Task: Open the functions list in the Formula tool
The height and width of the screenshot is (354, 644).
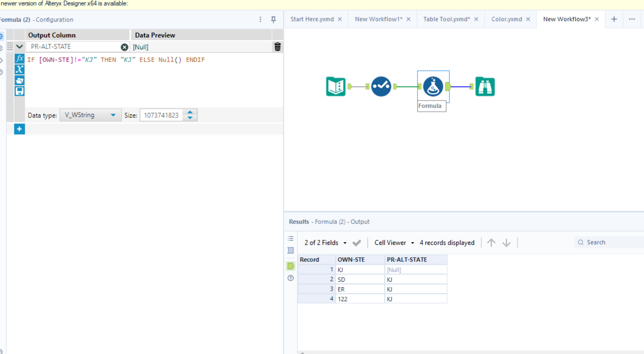Action: (x=19, y=58)
